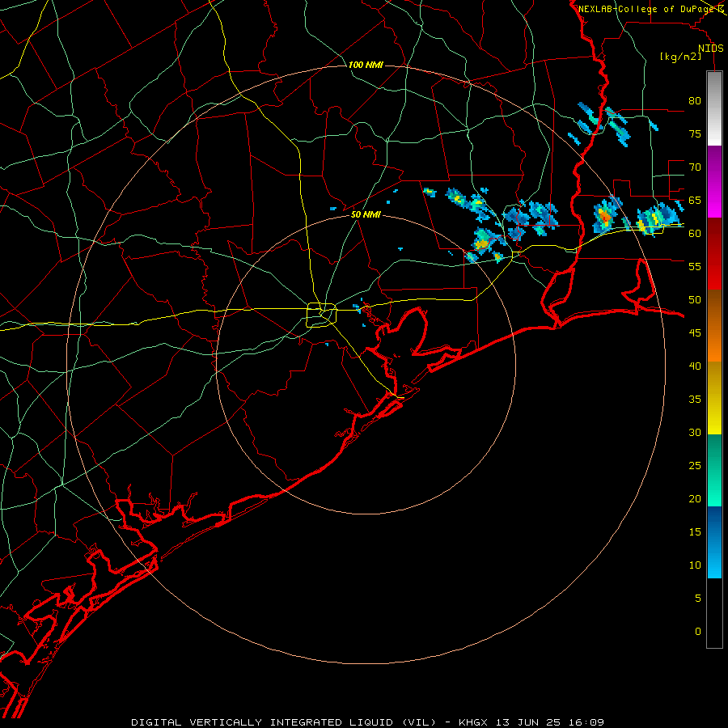728x728 pixels.
Task: Click the scale value 10
Action: pos(695,565)
